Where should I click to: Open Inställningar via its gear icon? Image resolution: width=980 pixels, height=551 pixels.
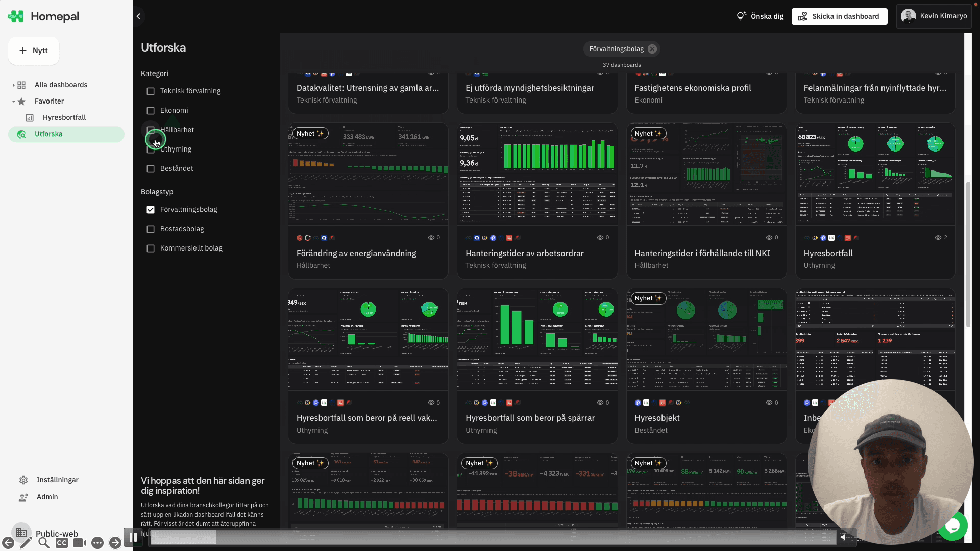pos(23,480)
